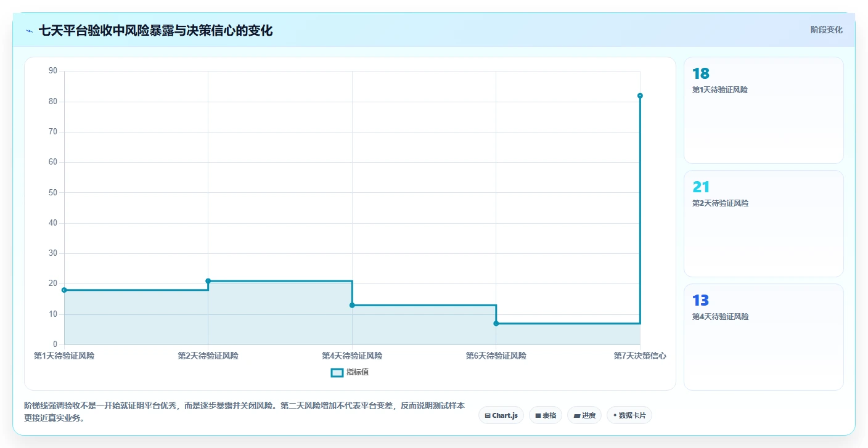Select the 第4天 data point at 13

click(x=352, y=305)
